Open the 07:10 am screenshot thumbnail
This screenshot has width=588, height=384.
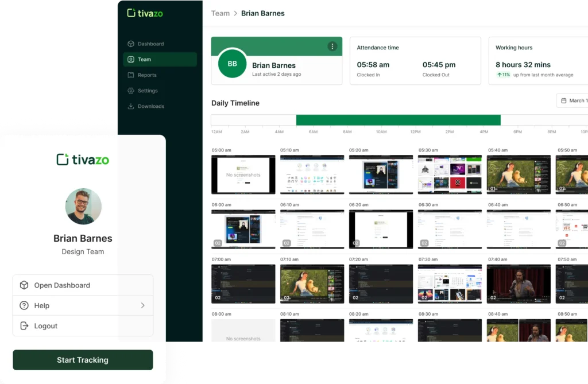point(312,284)
